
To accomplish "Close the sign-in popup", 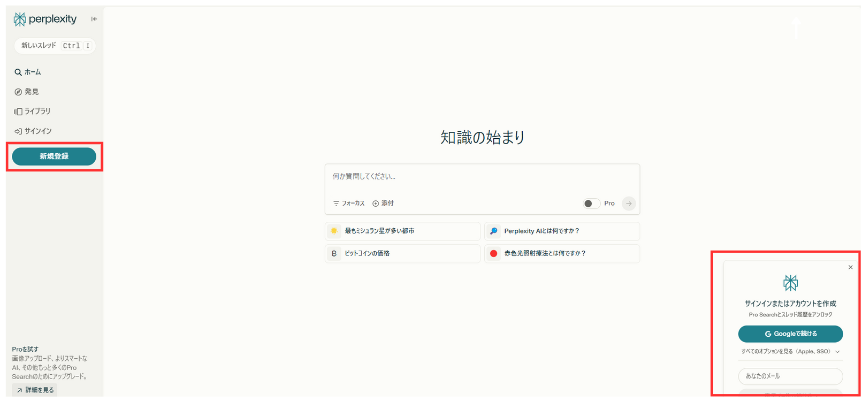I will click(850, 268).
